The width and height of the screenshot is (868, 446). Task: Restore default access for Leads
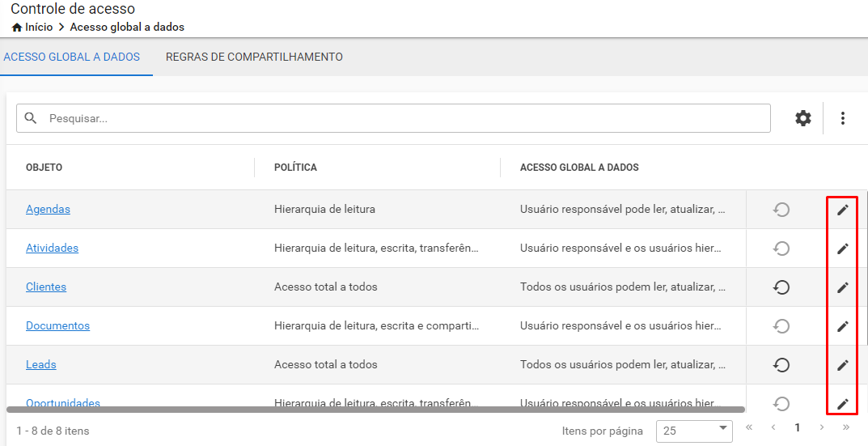781,364
